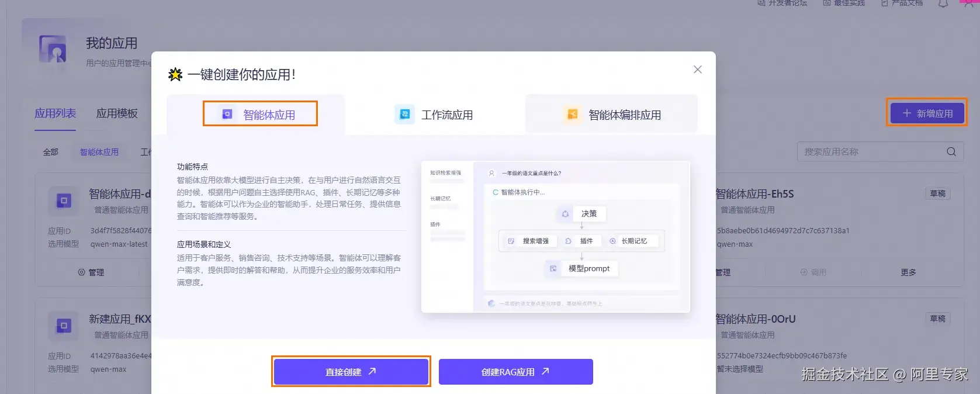The height and width of the screenshot is (394, 980).
Task: Click the 我的应用 page logo icon
Action: coord(53,49)
